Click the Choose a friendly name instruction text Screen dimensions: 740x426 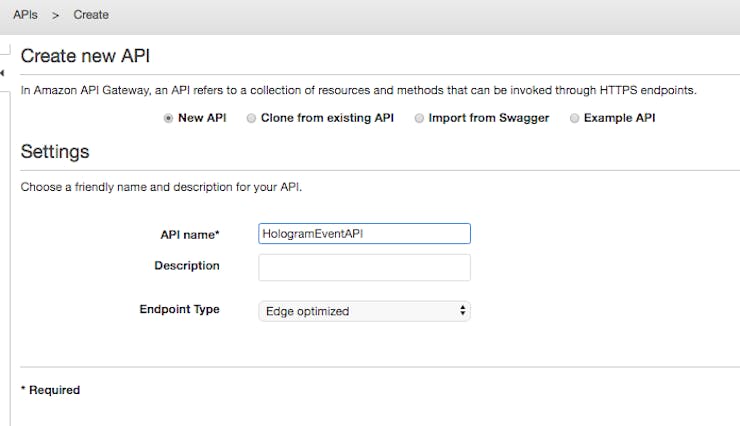161,187
